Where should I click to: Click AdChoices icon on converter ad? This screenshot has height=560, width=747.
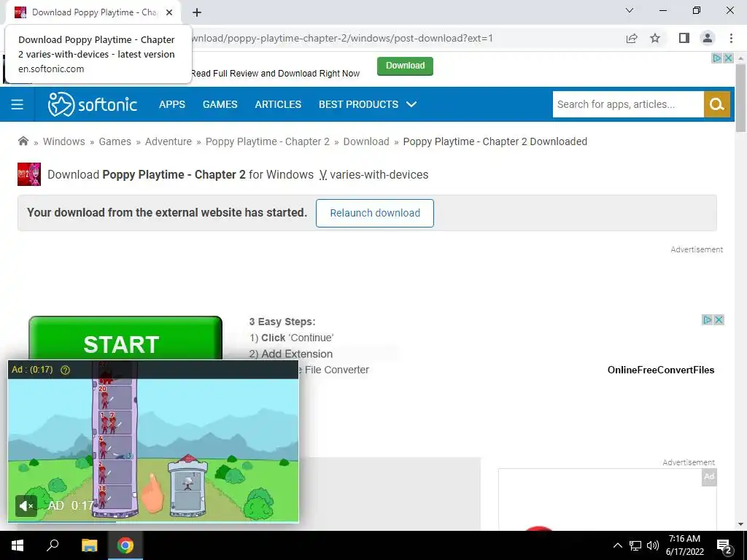pos(708,319)
